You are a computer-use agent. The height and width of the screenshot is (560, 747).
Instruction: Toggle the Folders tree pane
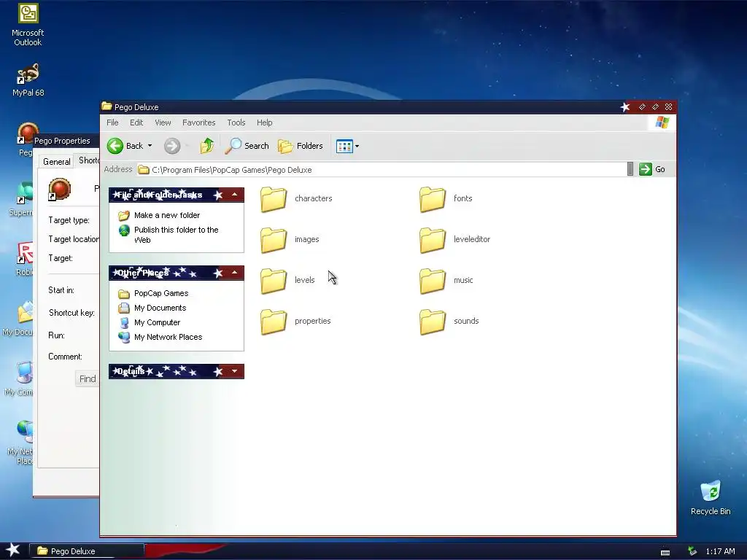(300, 146)
